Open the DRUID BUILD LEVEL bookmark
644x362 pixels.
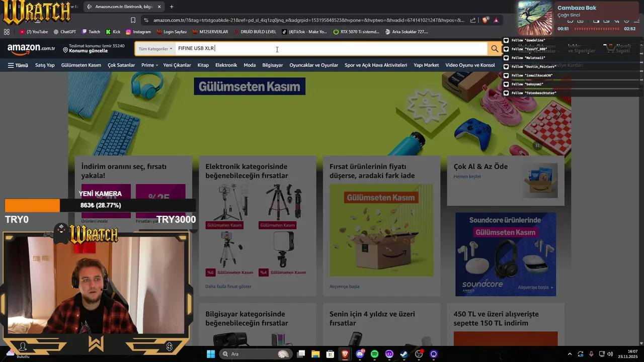(x=255, y=32)
